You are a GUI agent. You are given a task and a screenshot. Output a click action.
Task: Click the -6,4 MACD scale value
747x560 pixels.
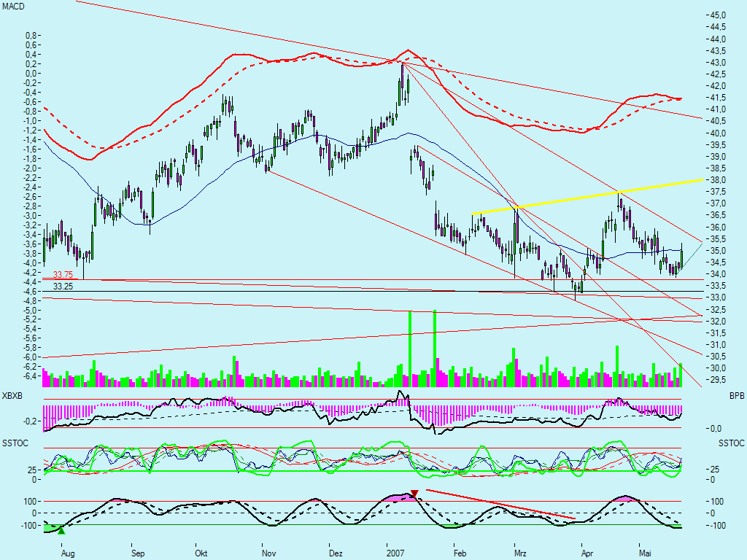(29, 376)
